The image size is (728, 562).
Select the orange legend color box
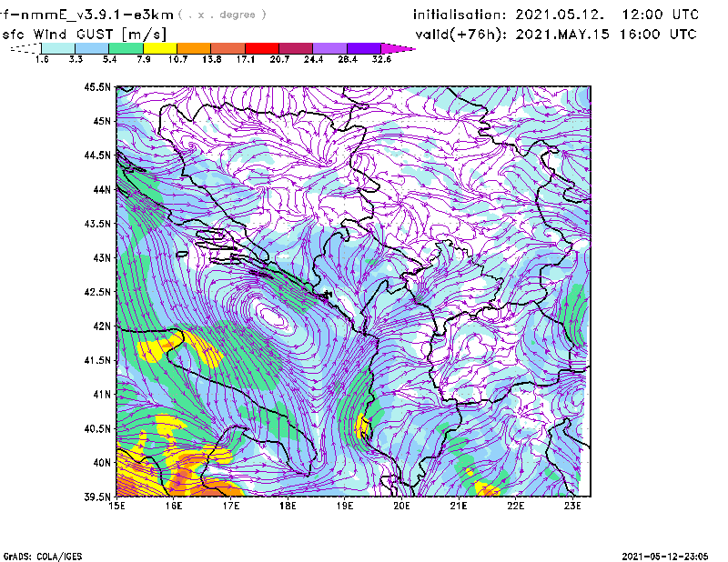pyautogui.click(x=194, y=48)
